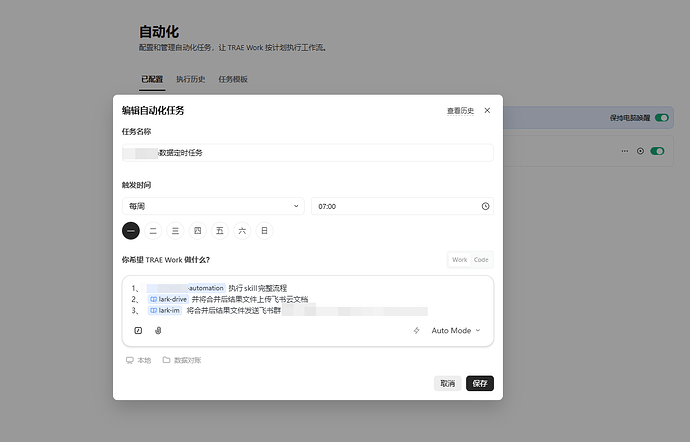Expand the Auto Mode dropdown
Image resolution: width=690 pixels, height=442 pixels.
(x=456, y=331)
